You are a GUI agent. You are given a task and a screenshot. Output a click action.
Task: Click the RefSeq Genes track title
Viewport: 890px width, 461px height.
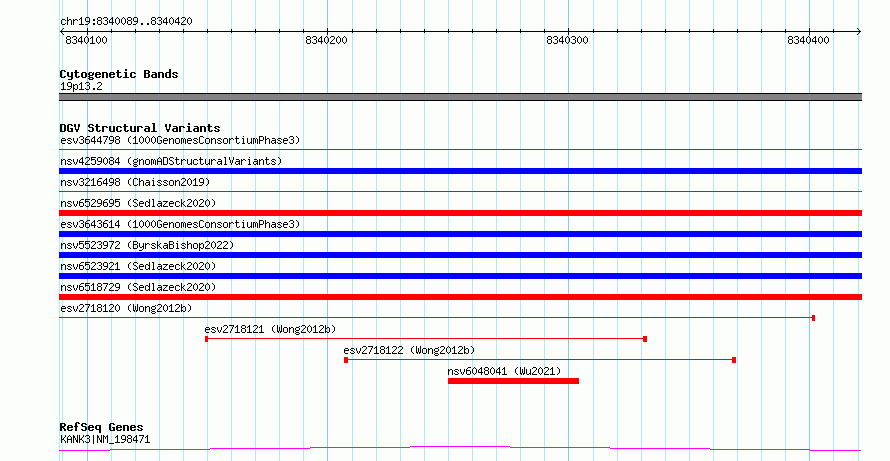click(101, 427)
